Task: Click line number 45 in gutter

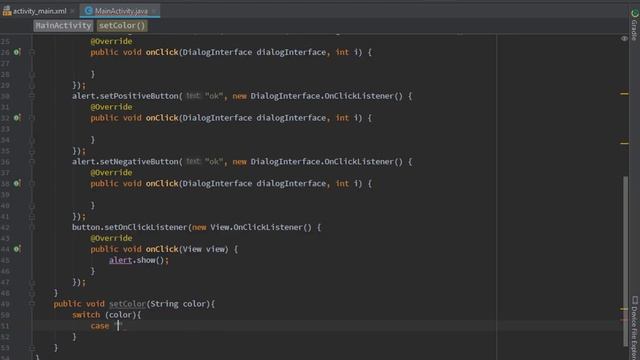Action: point(5,260)
